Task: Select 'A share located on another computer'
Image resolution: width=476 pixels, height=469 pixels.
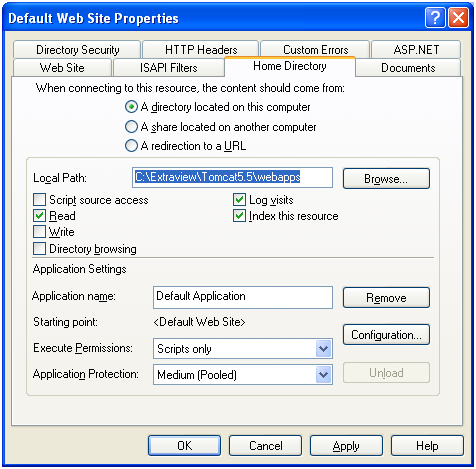Action: pos(131,127)
